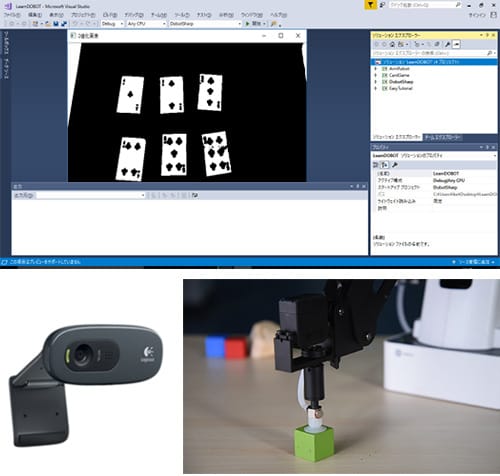Image resolution: width=500 pixels, height=476 pixels.
Task: Click the Quick Launch search box
Action: coord(425,5)
